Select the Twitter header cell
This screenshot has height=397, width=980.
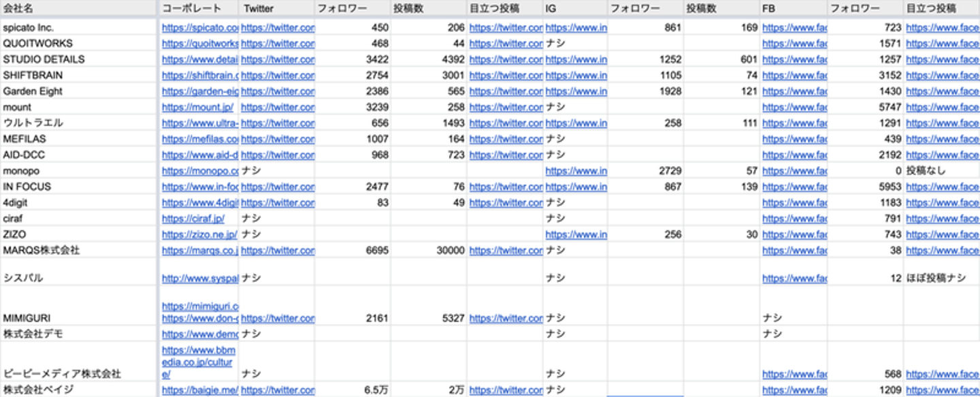click(x=277, y=8)
